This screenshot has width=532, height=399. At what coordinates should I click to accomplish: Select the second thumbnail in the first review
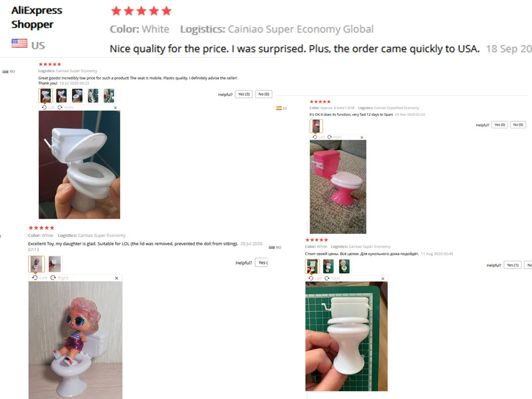click(61, 96)
